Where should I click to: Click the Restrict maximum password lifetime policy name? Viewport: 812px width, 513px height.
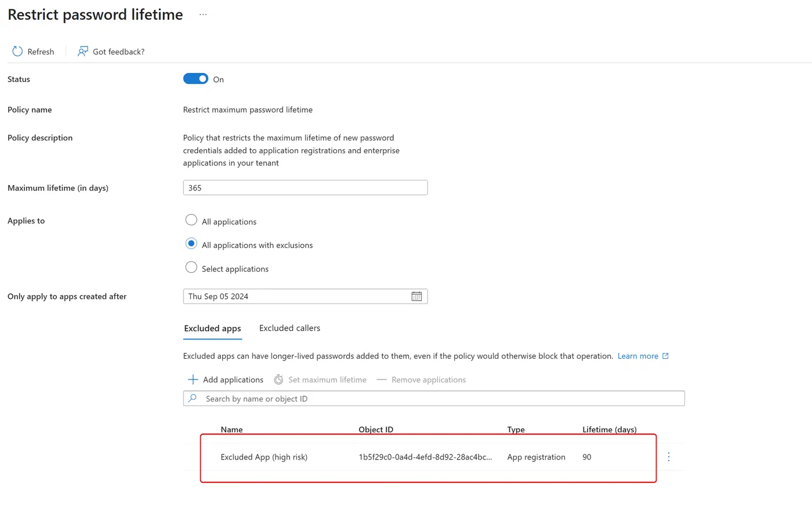click(x=248, y=110)
